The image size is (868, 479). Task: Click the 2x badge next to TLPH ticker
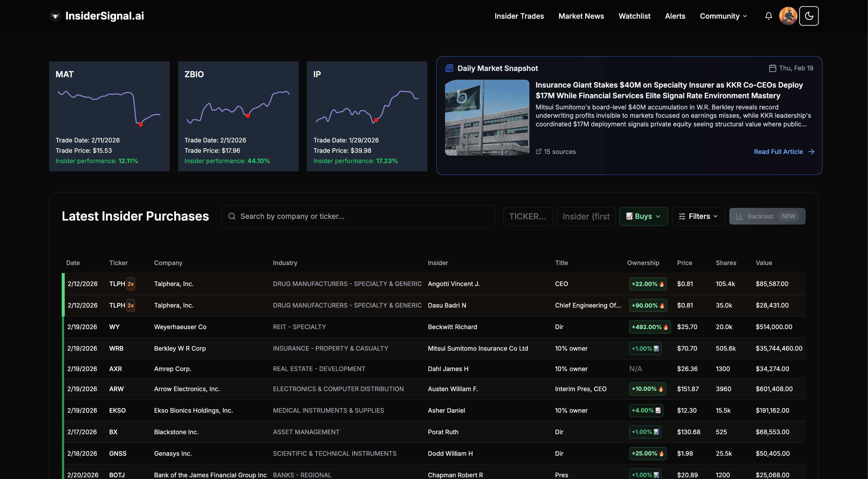pos(131,284)
